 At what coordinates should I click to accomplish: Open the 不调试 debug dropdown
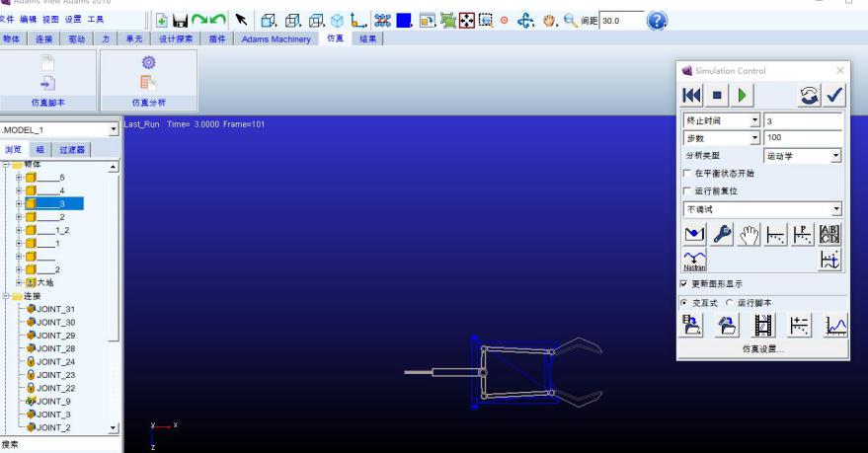(762, 209)
